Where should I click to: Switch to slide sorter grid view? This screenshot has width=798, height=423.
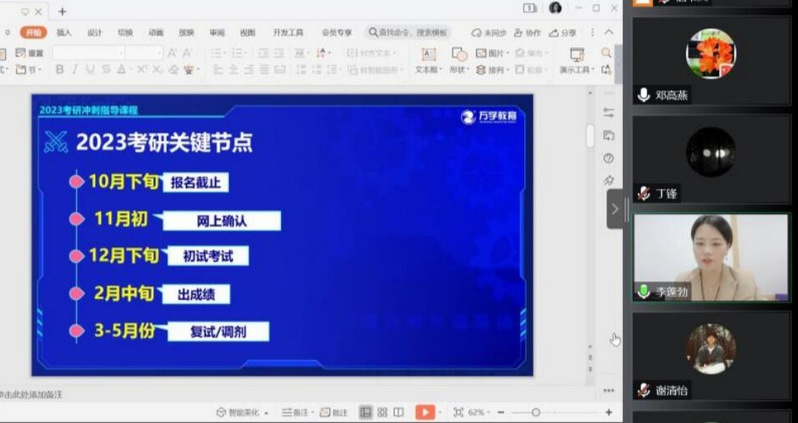(x=382, y=412)
